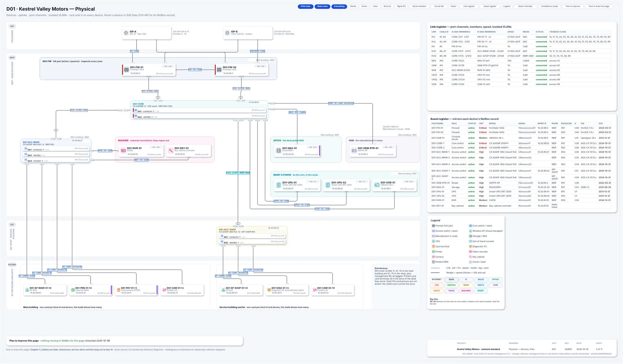Click the HA · 1G · Cat6 link label
The image size is (623, 364).
(195, 69)
